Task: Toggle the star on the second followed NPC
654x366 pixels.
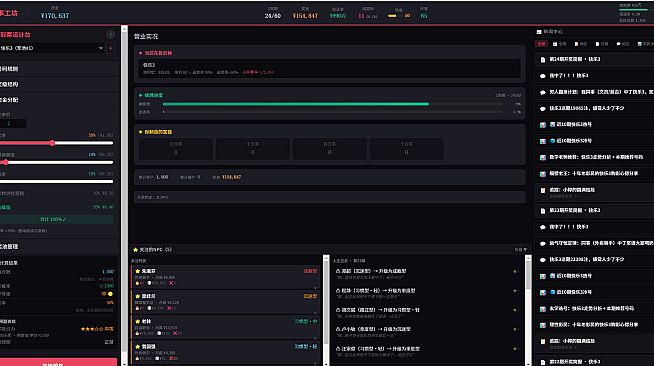Action: pos(138,296)
